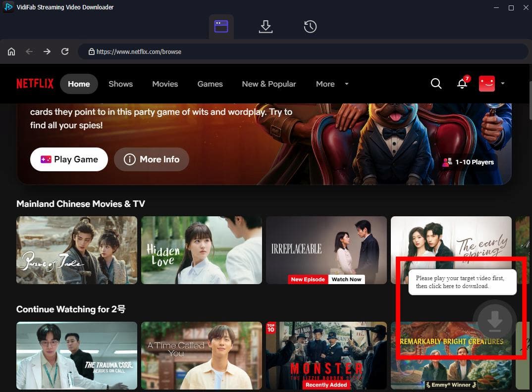
Task: Open the Irreplaceable thumbnail
Action: (326, 250)
